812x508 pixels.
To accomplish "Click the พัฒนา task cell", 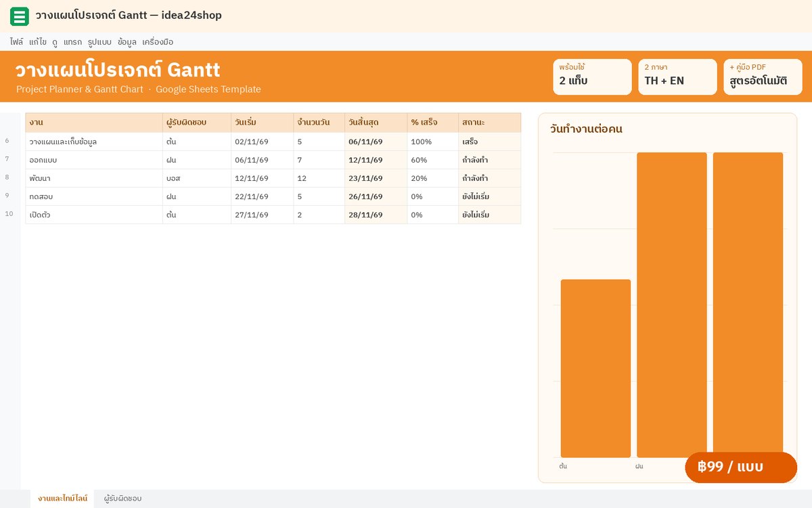I will (x=94, y=178).
